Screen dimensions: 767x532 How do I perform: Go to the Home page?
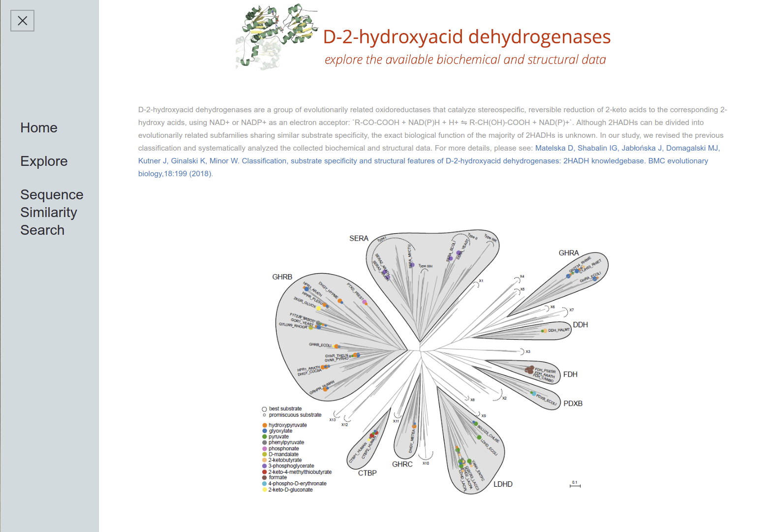pos(39,128)
